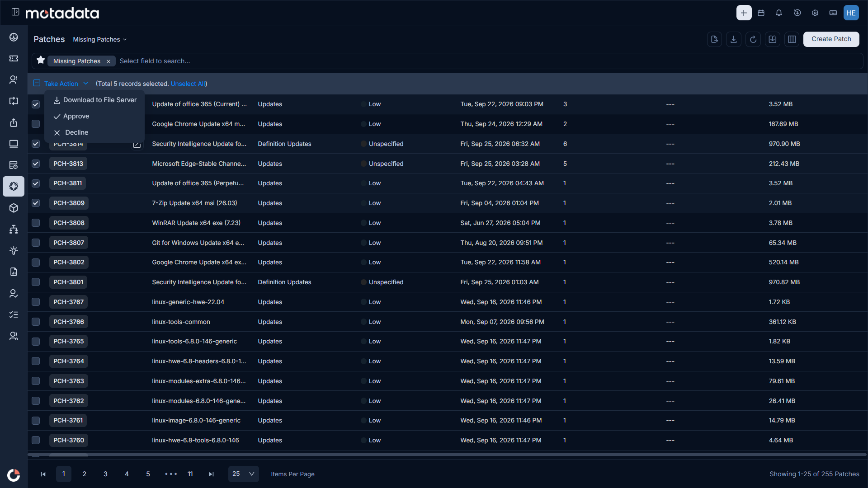Check the checkbox for PCH-3808
The image size is (868, 488).
(x=36, y=223)
